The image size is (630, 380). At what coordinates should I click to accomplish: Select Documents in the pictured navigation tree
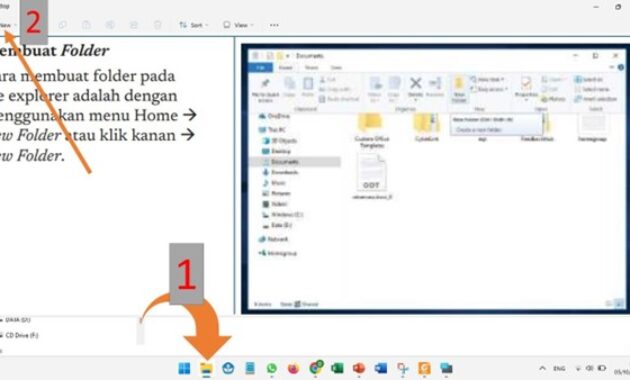(x=295, y=162)
